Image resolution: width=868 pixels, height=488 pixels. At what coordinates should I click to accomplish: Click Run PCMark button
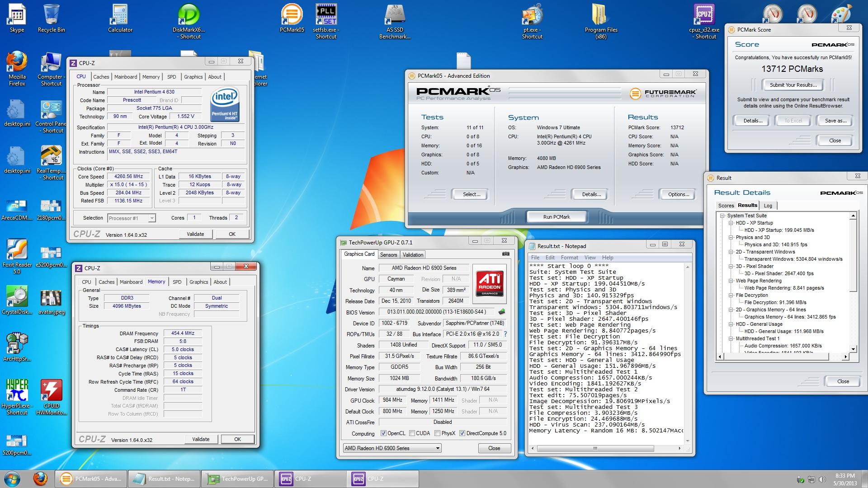[557, 217]
